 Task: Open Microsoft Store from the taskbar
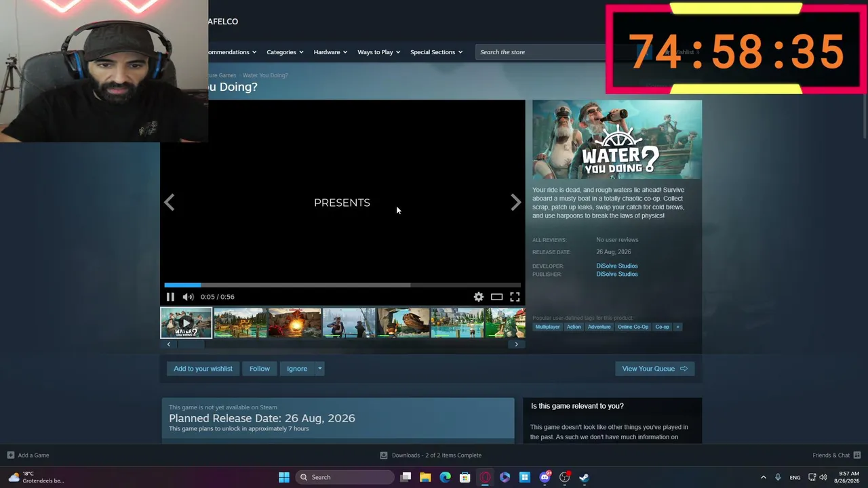465,477
